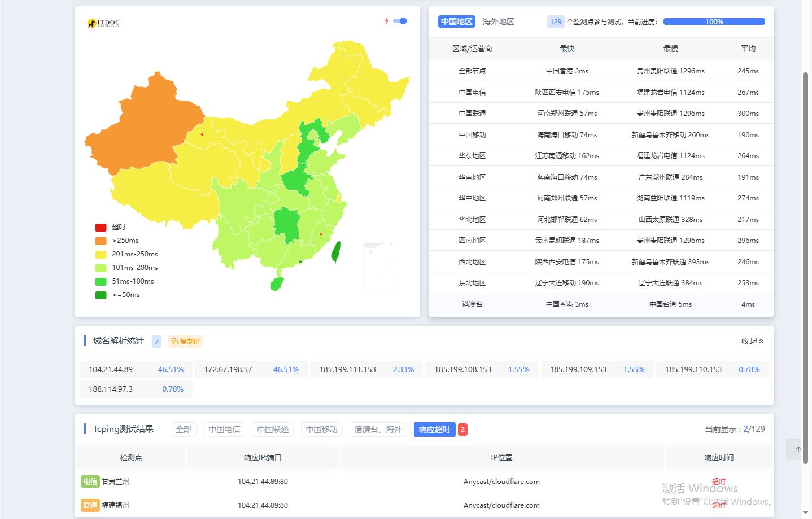Click the 中国联通 row in region table
Viewport: 812px width, 519px height.
[x=601, y=113]
